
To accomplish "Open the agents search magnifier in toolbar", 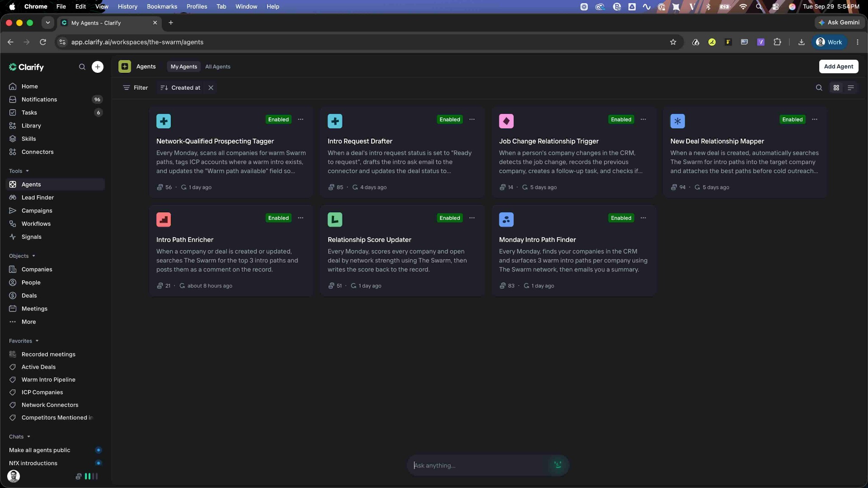I will [x=819, y=88].
